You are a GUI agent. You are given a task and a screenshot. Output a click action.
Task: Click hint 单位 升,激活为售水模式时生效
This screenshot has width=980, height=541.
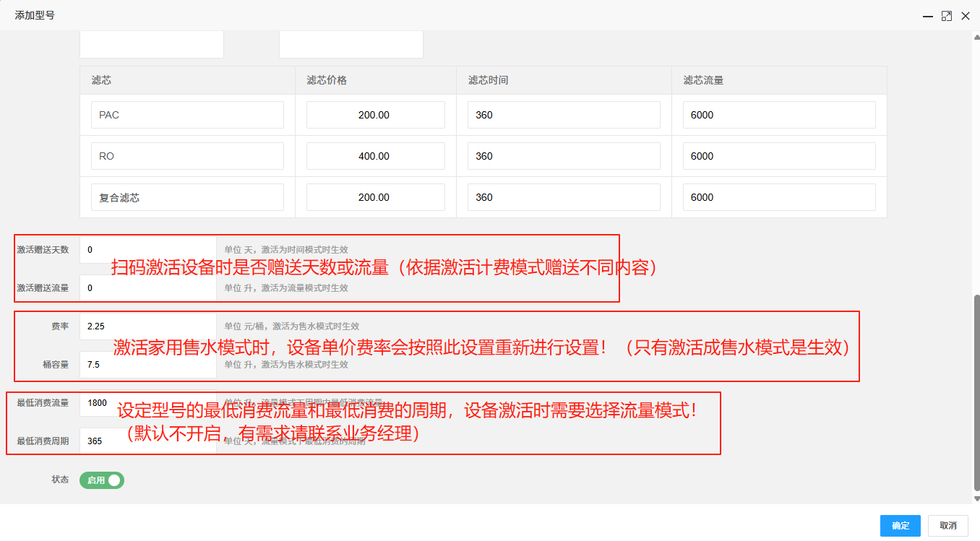(x=286, y=365)
